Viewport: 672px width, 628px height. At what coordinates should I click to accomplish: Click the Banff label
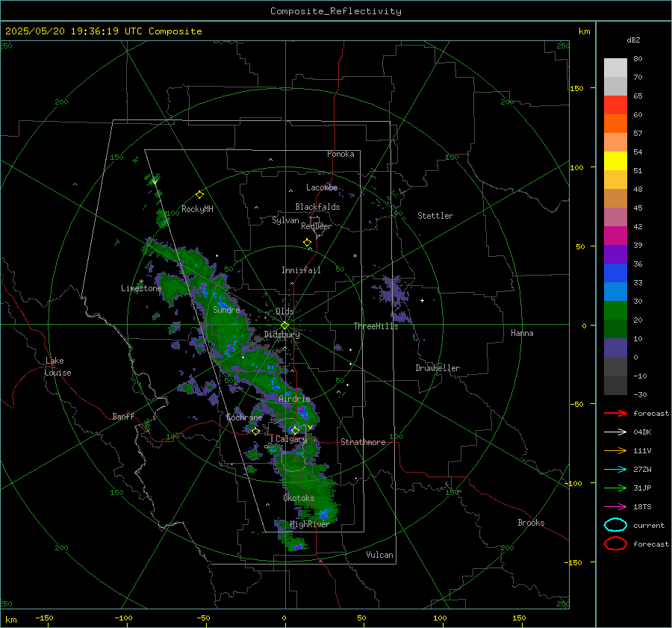123,416
